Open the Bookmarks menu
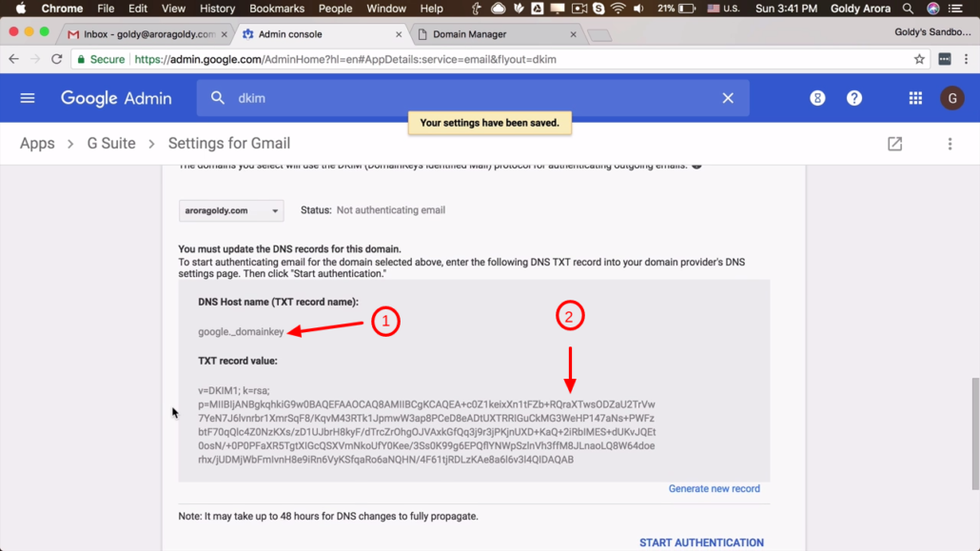The width and height of the screenshot is (980, 551). (x=277, y=9)
